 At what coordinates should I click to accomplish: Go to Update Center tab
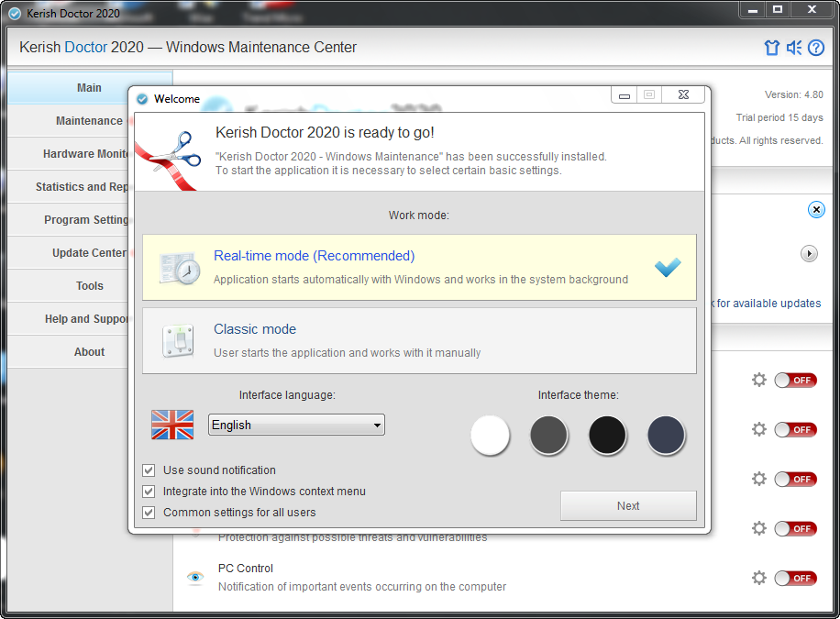[70, 252]
